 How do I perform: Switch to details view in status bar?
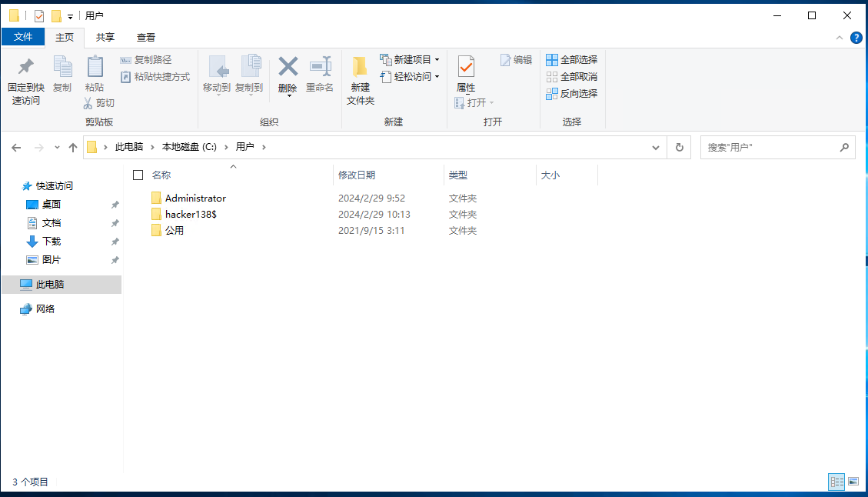pyautogui.click(x=836, y=482)
